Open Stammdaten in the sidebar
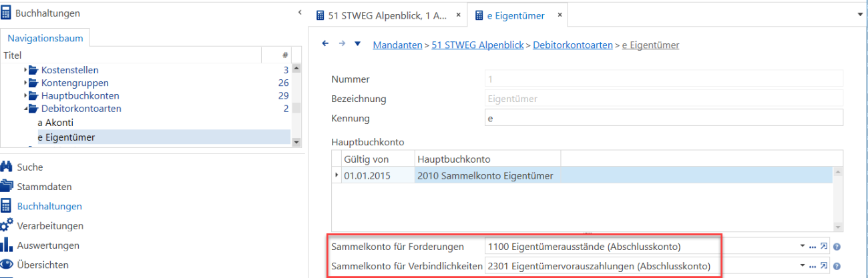This screenshot has width=868, height=278. coord(45,187)
